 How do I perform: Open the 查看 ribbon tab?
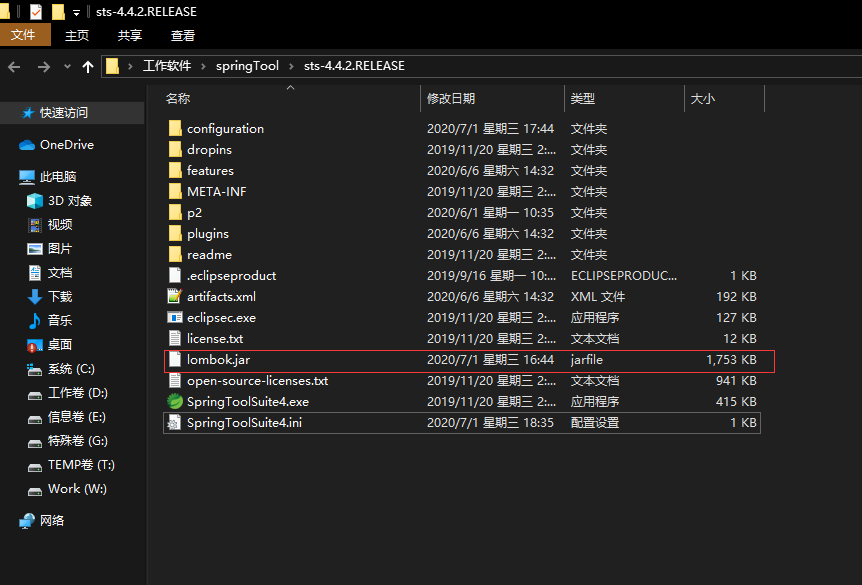coord(183,35)
